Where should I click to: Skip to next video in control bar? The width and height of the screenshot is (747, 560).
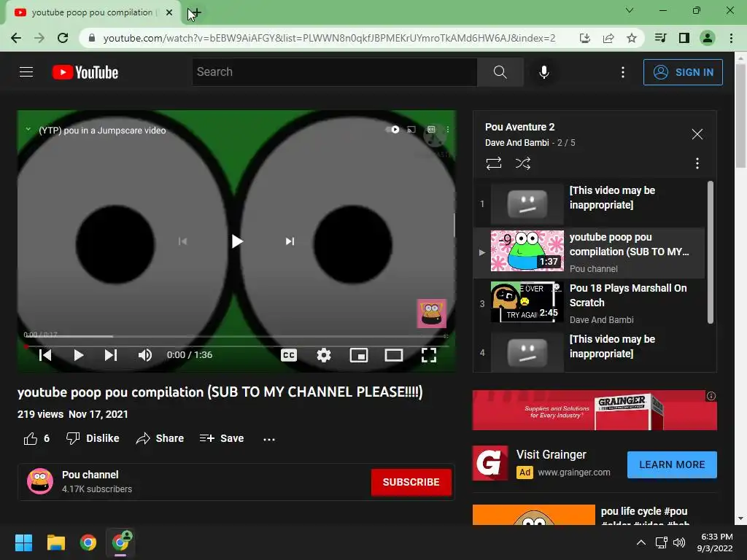tap(111, 355)
